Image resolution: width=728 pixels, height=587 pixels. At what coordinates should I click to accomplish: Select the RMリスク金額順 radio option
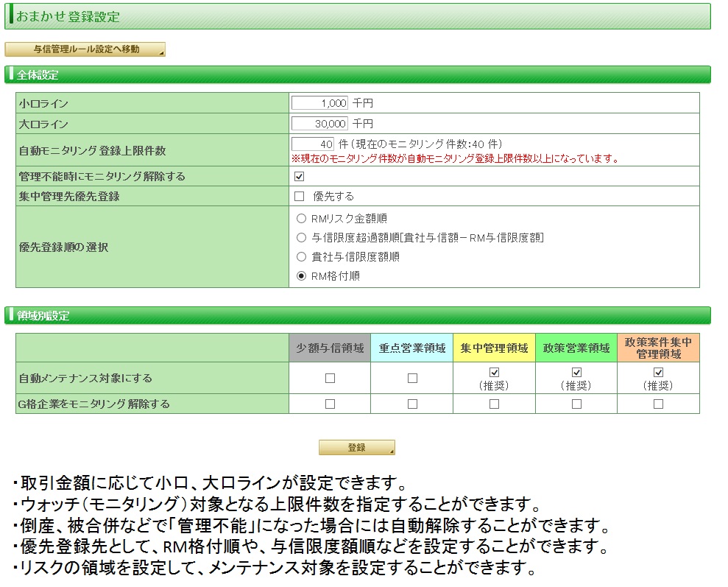pyautogui.click(x=301, y=218)
